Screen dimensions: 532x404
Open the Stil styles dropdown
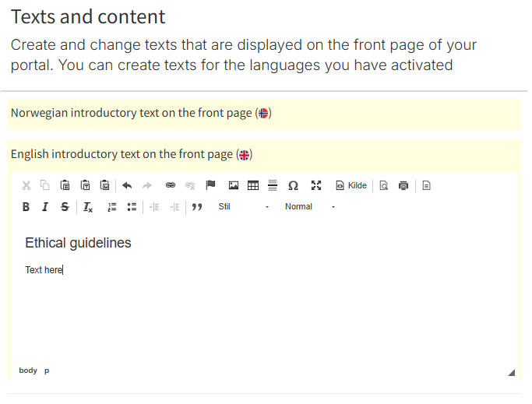pyautogui.click(x=243, y=207)
